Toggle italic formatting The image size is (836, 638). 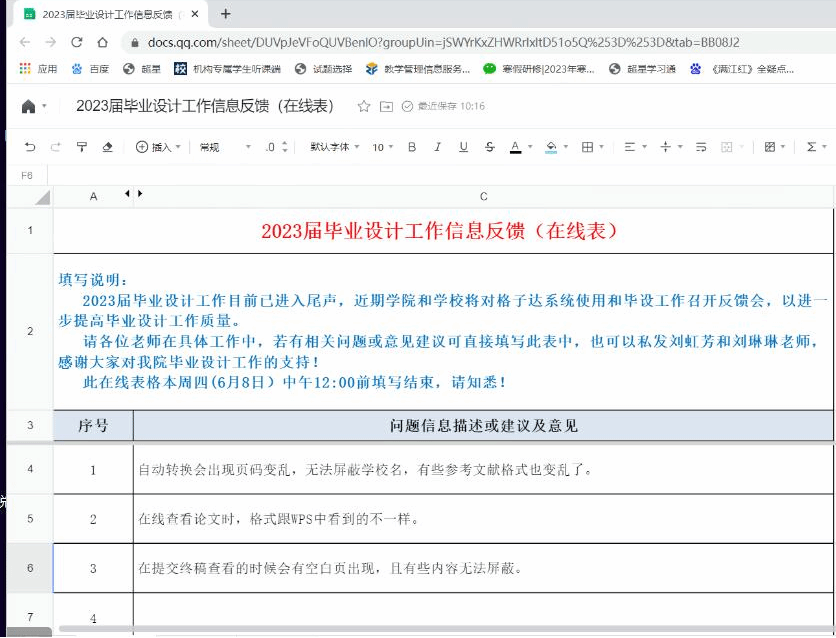pyautogui.click(x=437, y=147)
